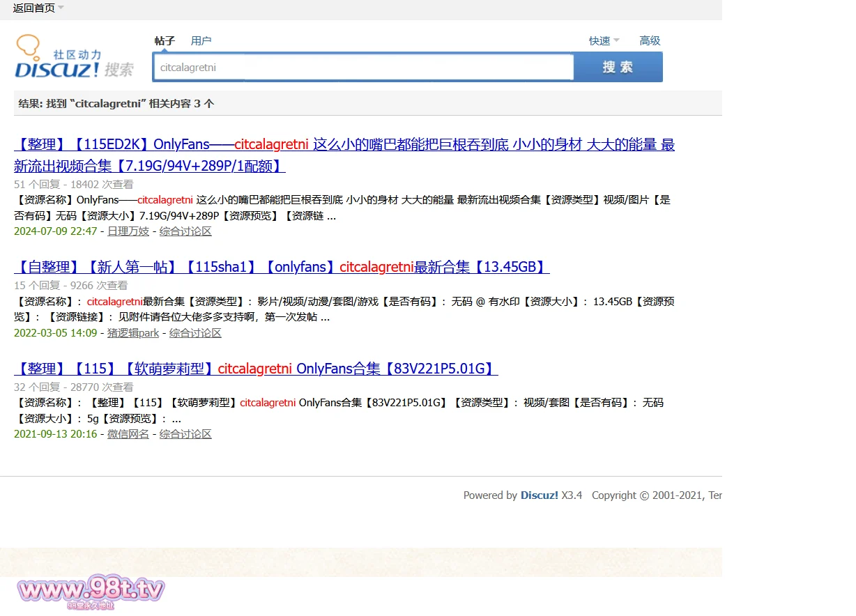Expand the 快速 search options dropdown

pyautogui.click(x=604, y=41)
